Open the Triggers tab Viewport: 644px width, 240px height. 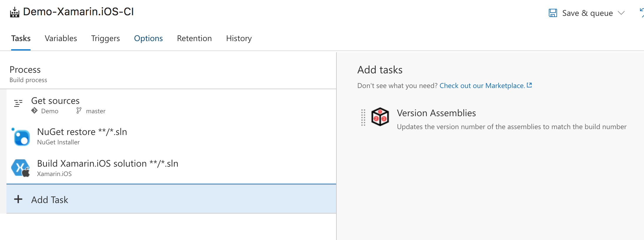pos(105,38)
